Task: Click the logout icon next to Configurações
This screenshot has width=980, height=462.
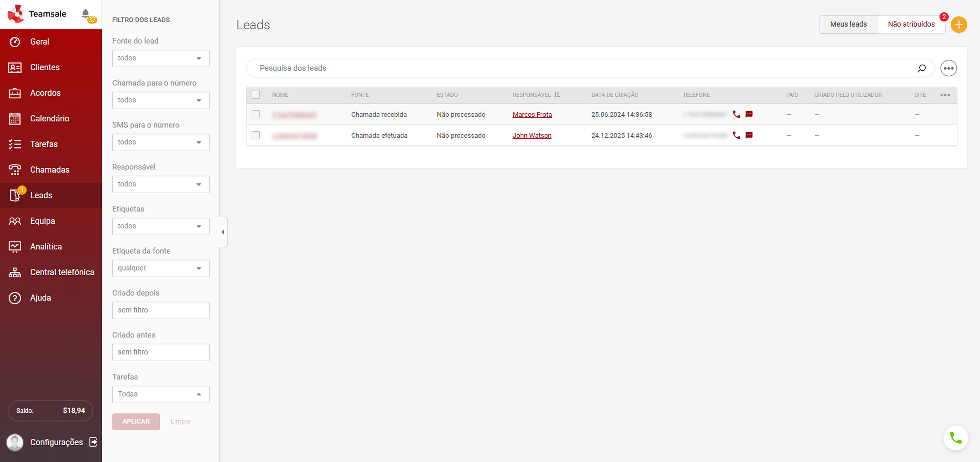Action: pyautogui.click(x=93, y=442)
